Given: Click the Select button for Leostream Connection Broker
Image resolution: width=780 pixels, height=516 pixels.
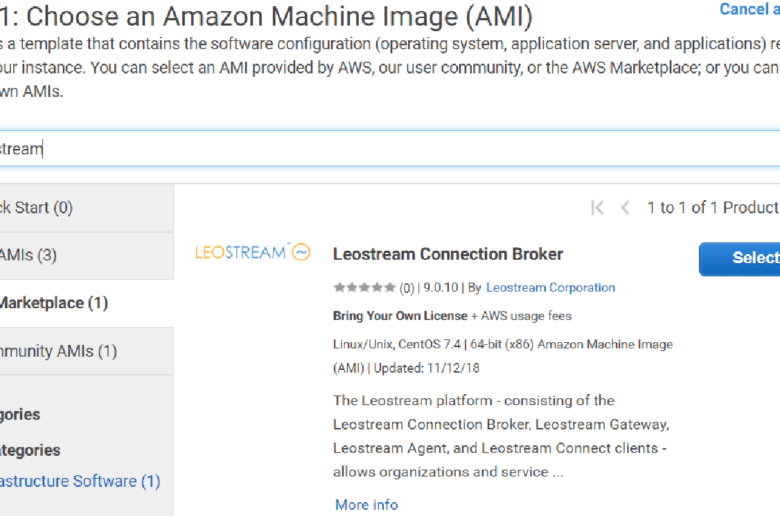Looking at the screenshot, I should tap(740, 258).
